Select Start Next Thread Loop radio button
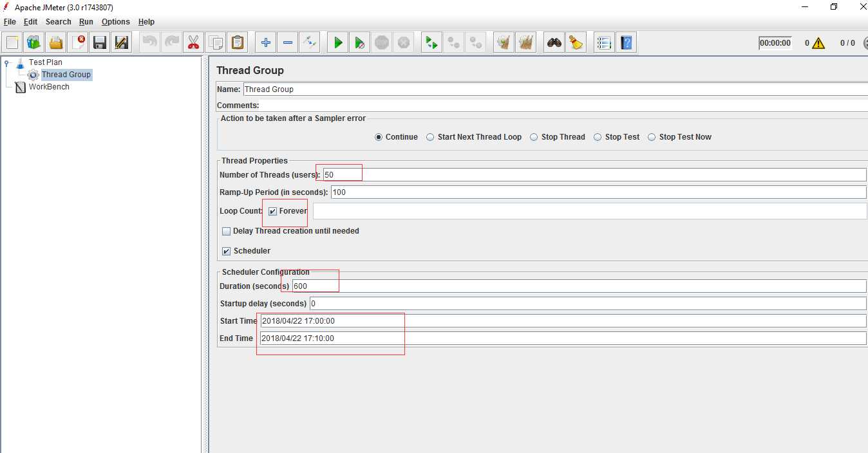Viewport: 868px width, 453px height. point(430,137)
